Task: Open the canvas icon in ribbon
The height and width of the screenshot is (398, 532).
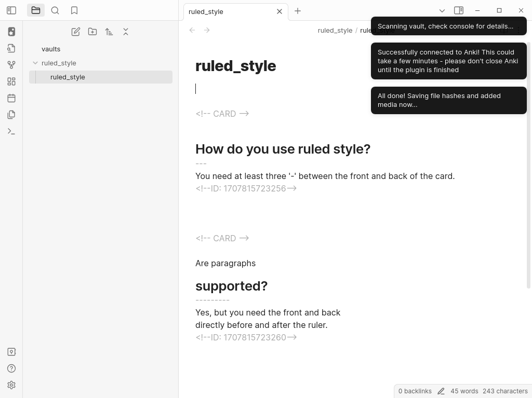Action: tap(11, 81)
